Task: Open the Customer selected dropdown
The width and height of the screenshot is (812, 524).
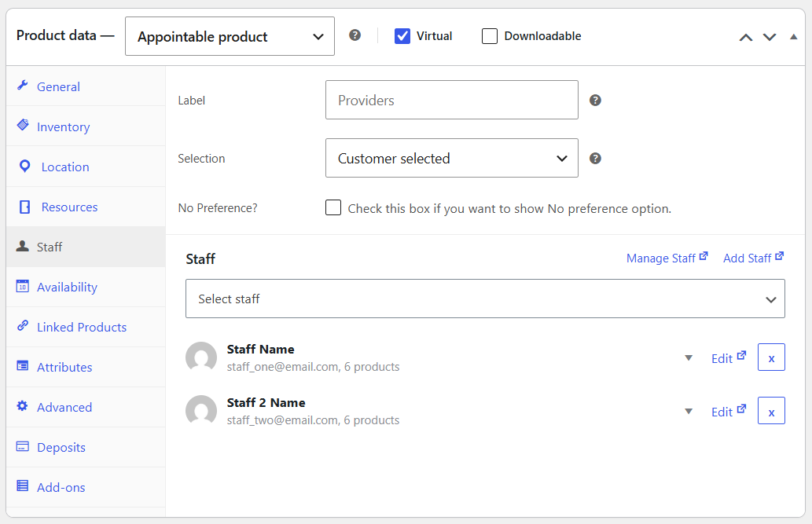Action: click(x=451, y=158)
